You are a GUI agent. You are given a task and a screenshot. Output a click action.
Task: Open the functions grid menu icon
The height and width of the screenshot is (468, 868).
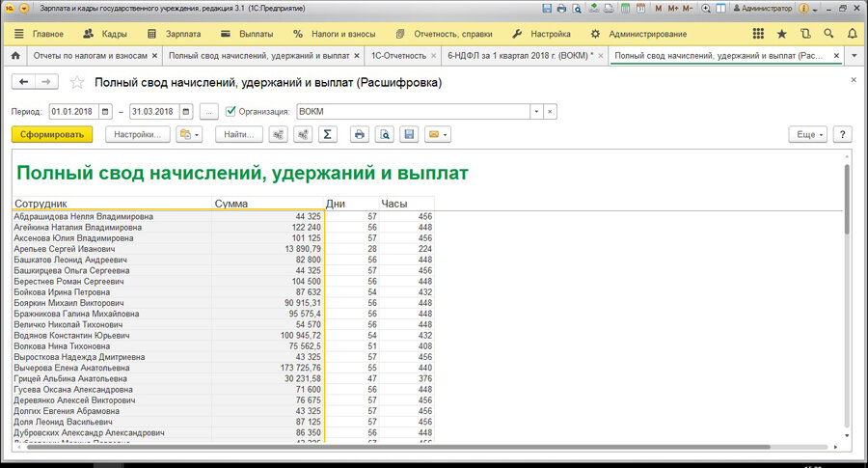click(x=758, y=34)
